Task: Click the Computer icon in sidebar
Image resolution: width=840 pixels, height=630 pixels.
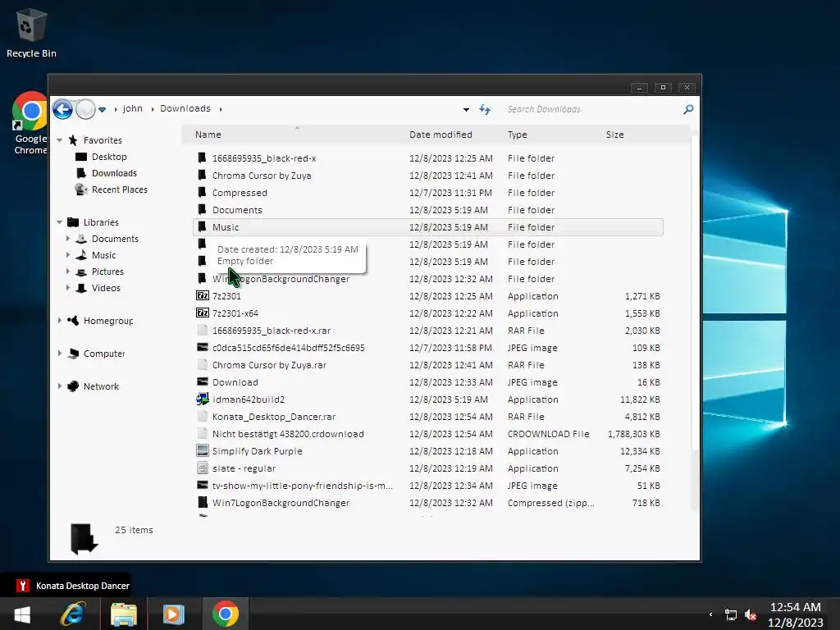Action: (x=73, y=354)
